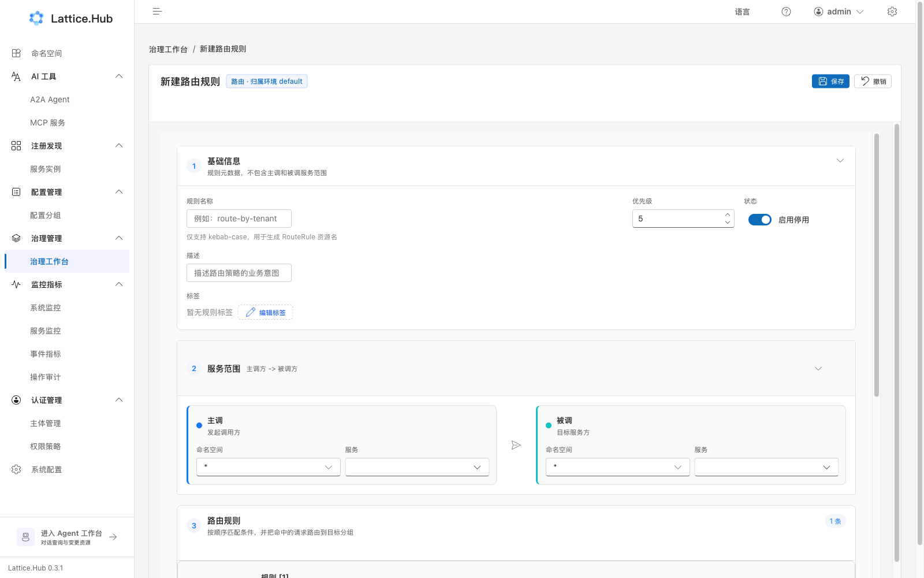Screen dimensions: 924x578
Task: Click the 认证管理 user icon
Action: (16, 400)
